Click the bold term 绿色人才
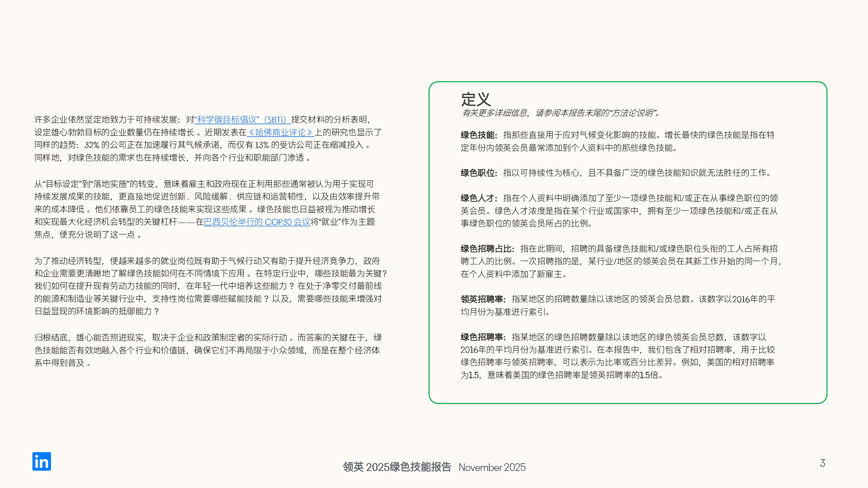The height and width of the screenshot is (488, 868). [x=478, y=198]
